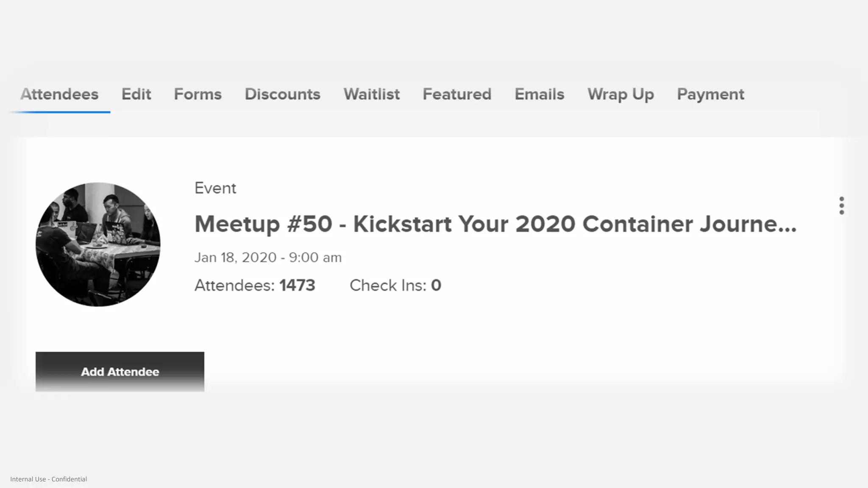Select the Discounts tab
The height and width of the screenshot is (488, 868).
coord(282,94)
